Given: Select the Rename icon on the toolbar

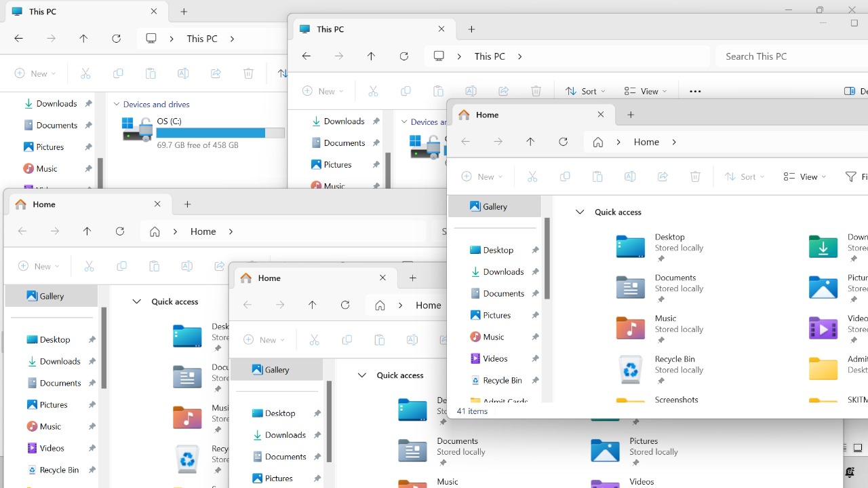Looking at the screenshot, I should 630,176.
